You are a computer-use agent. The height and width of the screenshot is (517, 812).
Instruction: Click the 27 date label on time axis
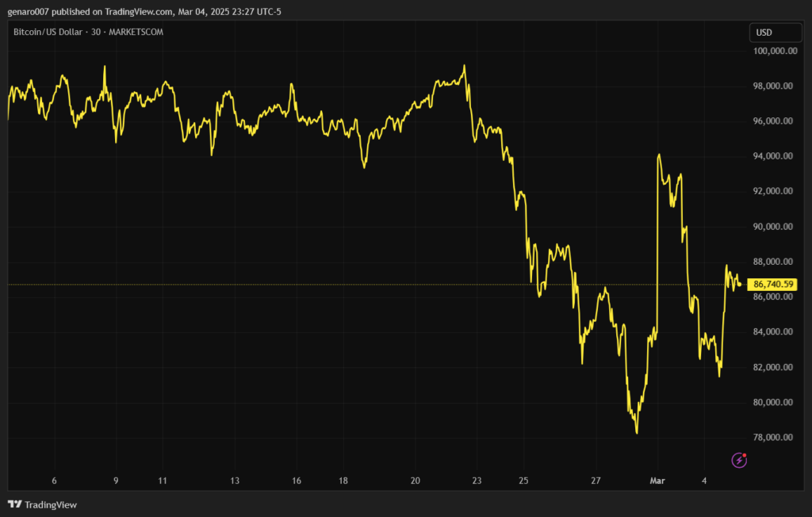[x=596, y=481]
